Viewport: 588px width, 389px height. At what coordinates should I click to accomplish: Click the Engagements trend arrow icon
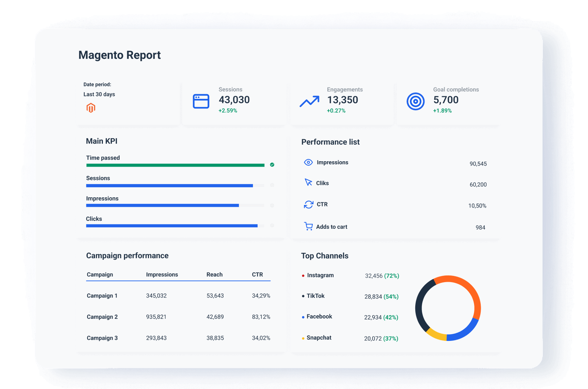(x=309, y=100)
